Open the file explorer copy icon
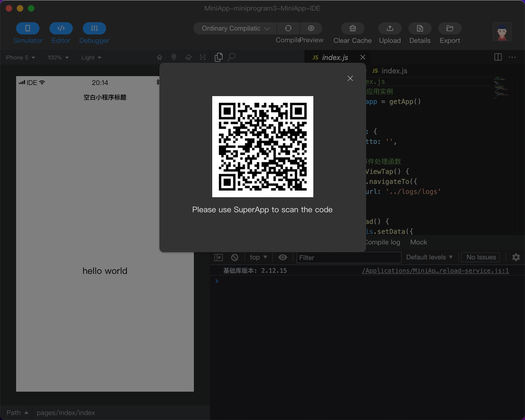Image resolution: width=525 pixels, height=420 pixels. (x=219, y=57)
